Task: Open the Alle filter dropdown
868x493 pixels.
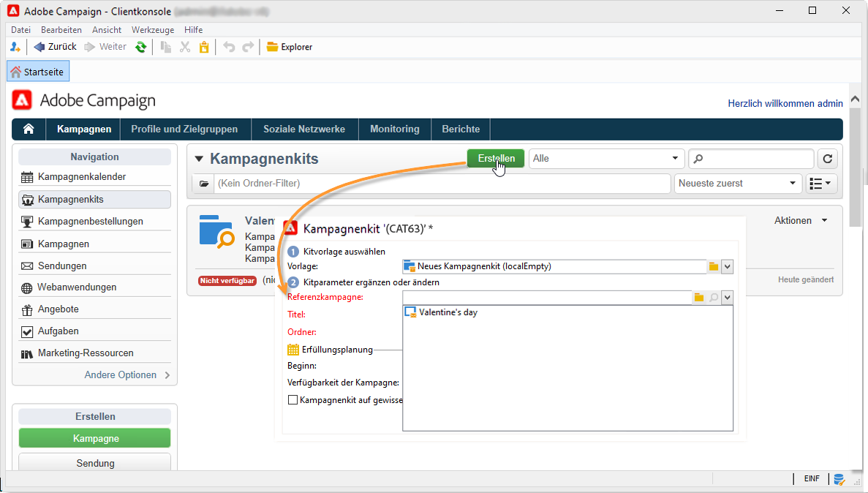Action: pos(607,159)
